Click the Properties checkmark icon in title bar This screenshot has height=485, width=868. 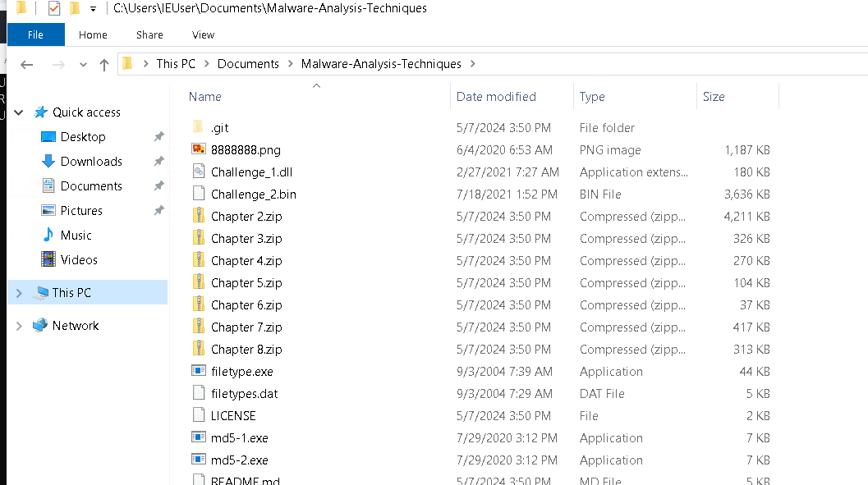(54, 9)
